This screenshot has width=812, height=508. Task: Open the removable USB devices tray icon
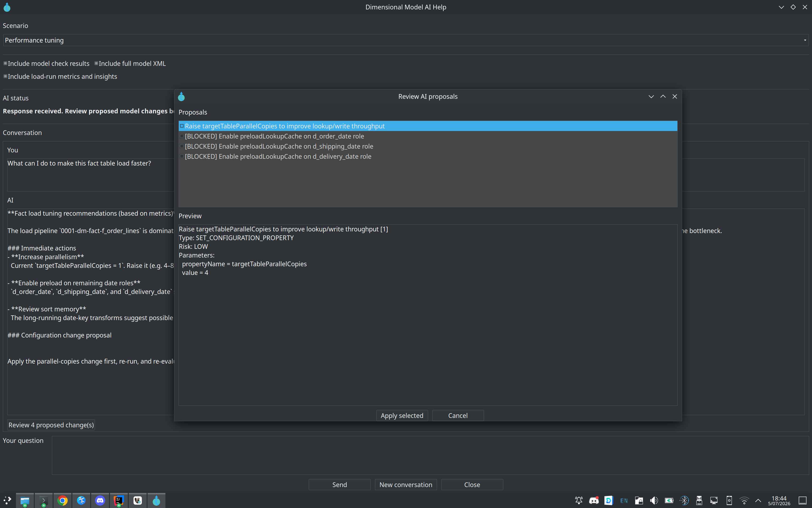pos(699,501)
